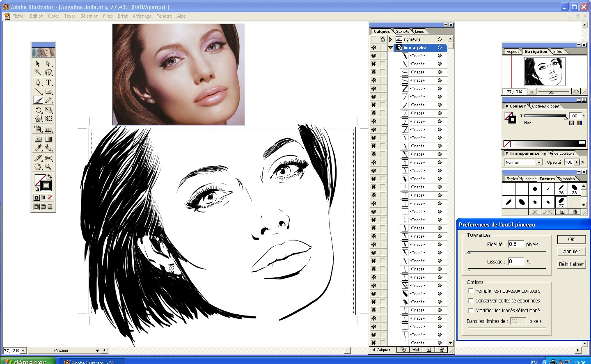The height and width of the screenshot is (364, 591).
Task: Select the black arrow Selection tool
Action: click(38, 64)
